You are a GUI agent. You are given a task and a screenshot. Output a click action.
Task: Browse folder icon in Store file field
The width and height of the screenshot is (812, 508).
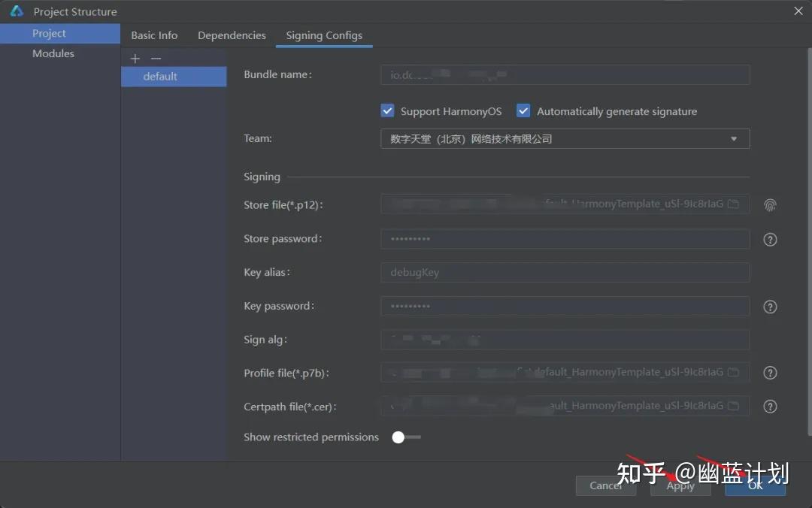click(733, 204)
